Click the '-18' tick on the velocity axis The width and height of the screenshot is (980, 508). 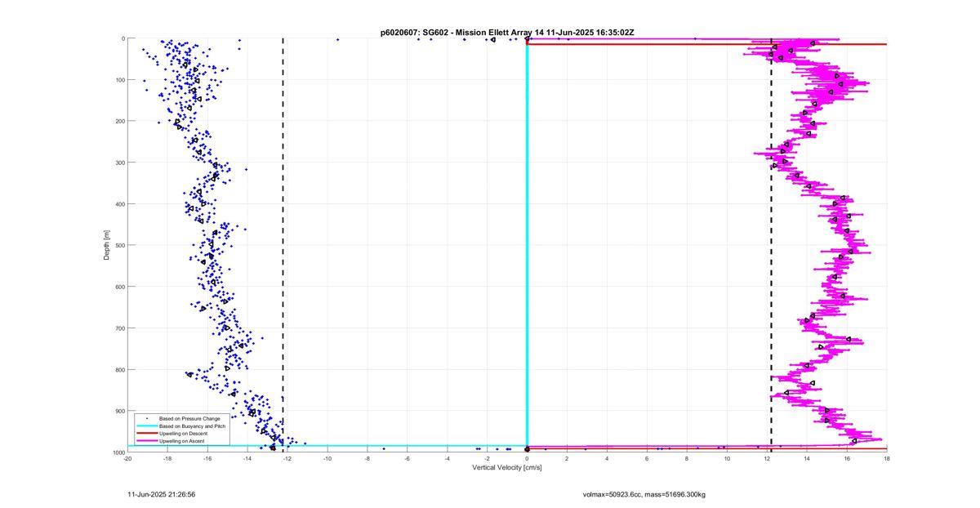click(167, 458)
